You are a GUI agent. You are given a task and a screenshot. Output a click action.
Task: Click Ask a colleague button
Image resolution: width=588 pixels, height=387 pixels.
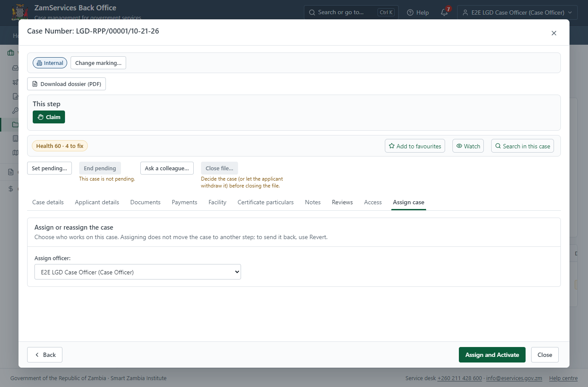tap(167, 168)
